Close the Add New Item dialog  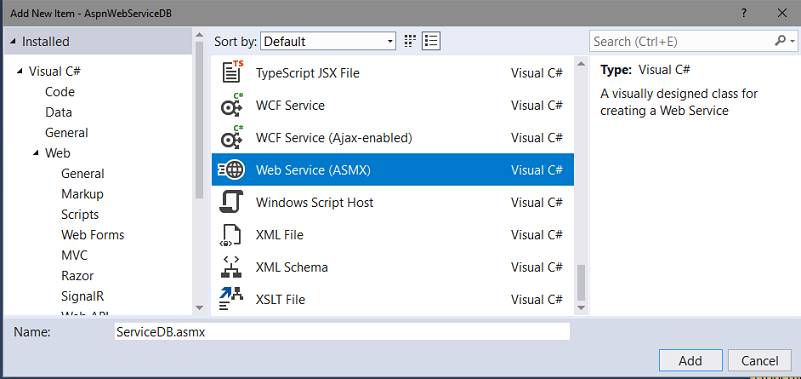782,13
